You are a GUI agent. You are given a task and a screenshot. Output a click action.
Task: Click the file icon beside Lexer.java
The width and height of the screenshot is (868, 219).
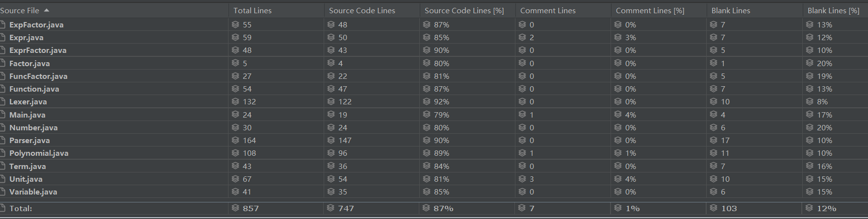pos(2,102)
